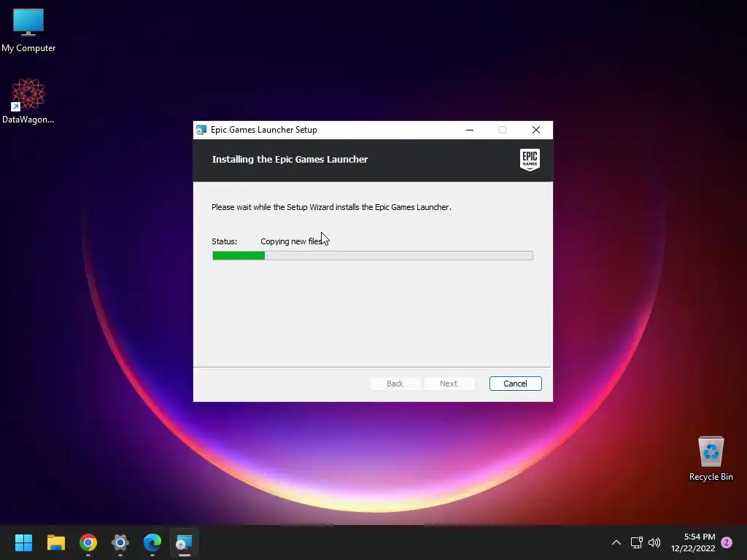Select the Recycle Bin desktop icon
747x560 pixels.
pyautogui.click(x=711, y=459)
